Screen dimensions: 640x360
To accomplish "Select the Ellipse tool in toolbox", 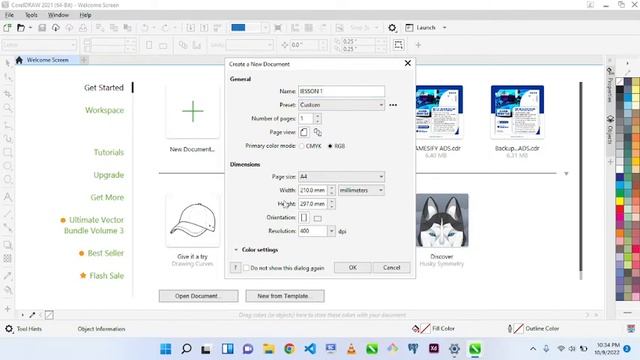I will click(7, 166).
